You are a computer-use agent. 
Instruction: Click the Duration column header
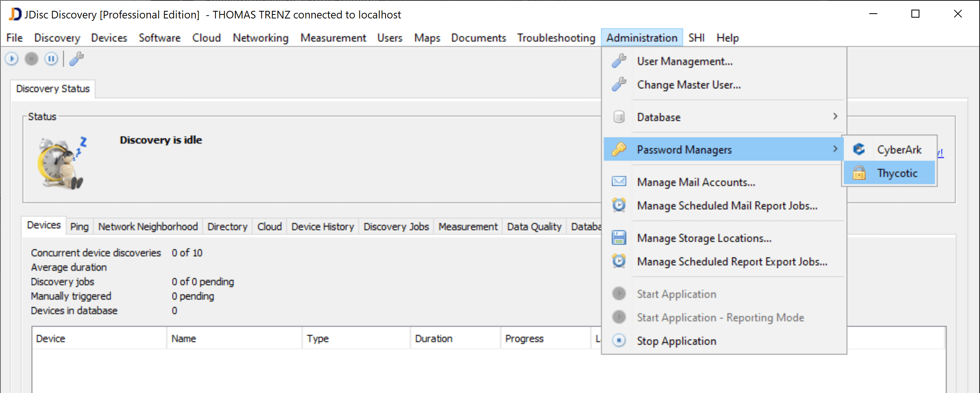(434, 339)
